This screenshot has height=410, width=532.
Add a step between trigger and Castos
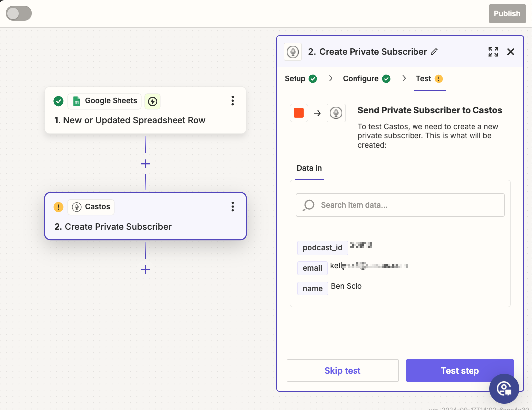pyautogui.click(x=146, y=164)
